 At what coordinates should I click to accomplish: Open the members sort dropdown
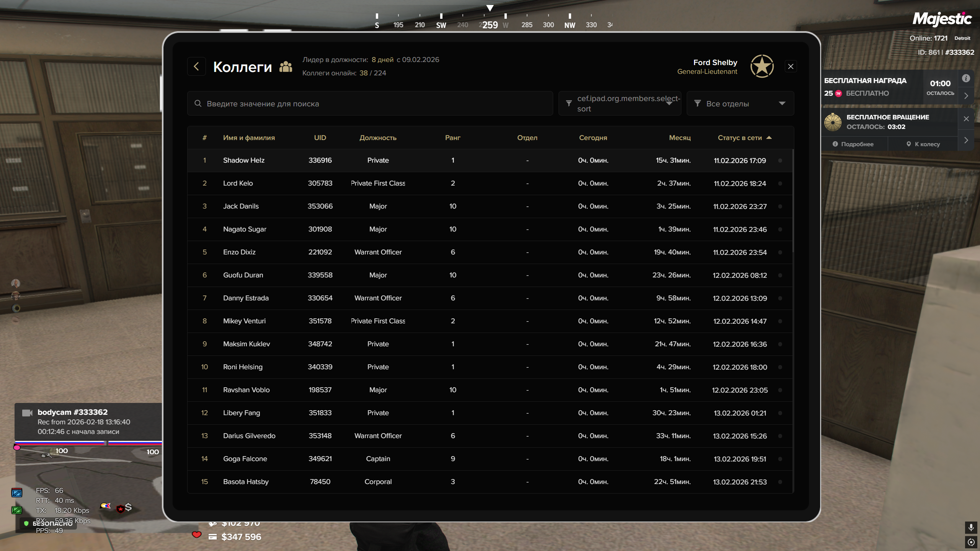620,103
